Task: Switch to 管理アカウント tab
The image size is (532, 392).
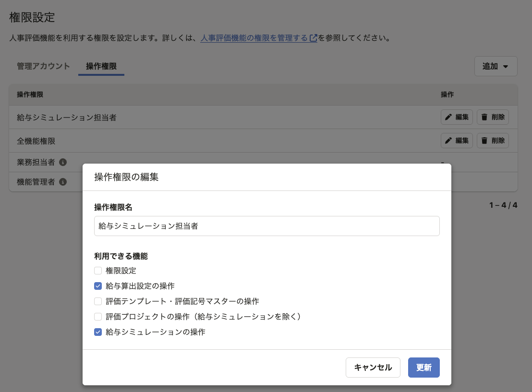Action: pyautogui.click(x=43, y=66)
